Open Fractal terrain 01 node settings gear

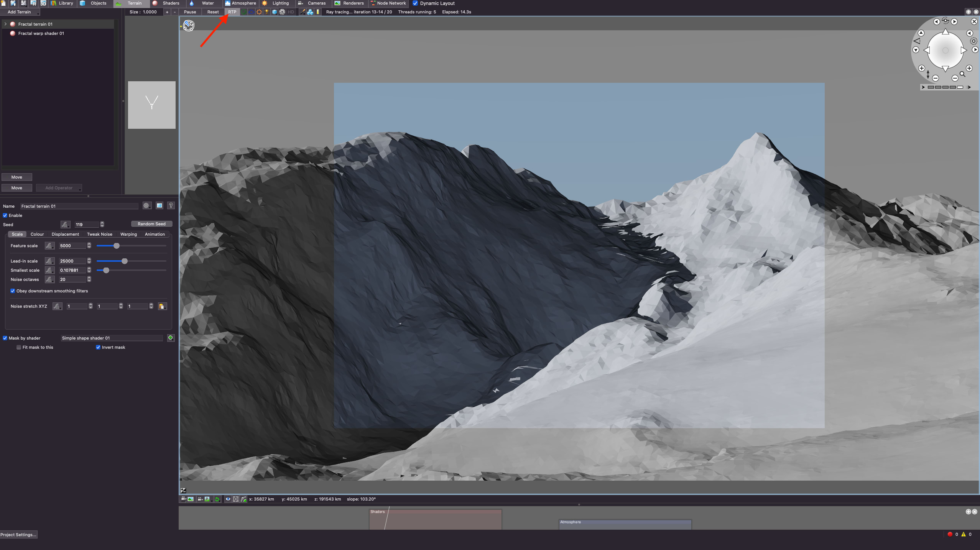tap(146, 206)
